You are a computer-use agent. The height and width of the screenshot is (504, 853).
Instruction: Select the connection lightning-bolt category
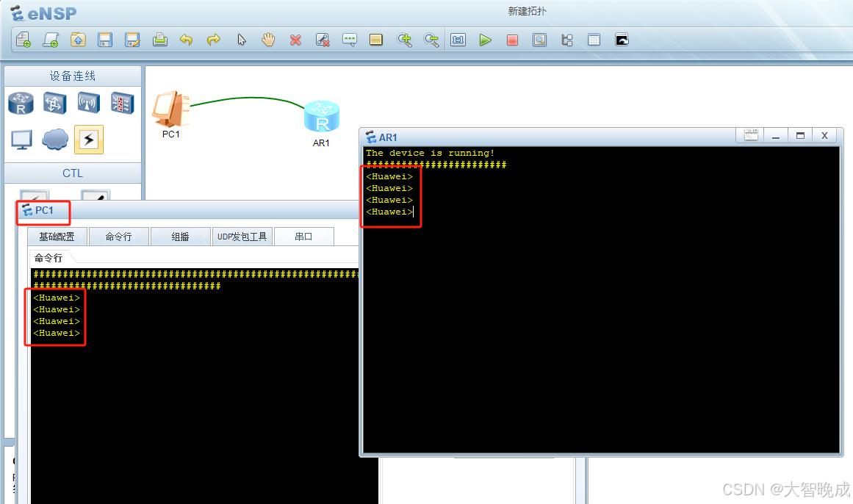(89, 140)
